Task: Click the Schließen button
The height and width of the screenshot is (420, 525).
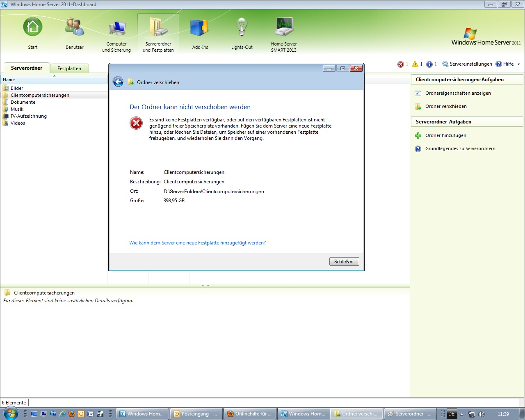Action: point(344,262)
